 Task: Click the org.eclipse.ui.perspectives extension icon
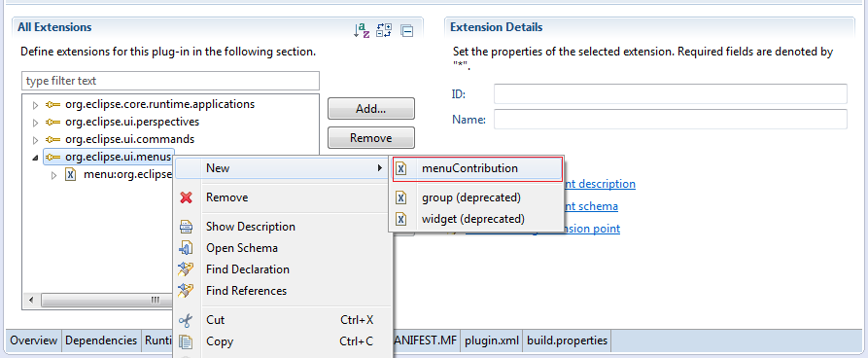point(52,122)
